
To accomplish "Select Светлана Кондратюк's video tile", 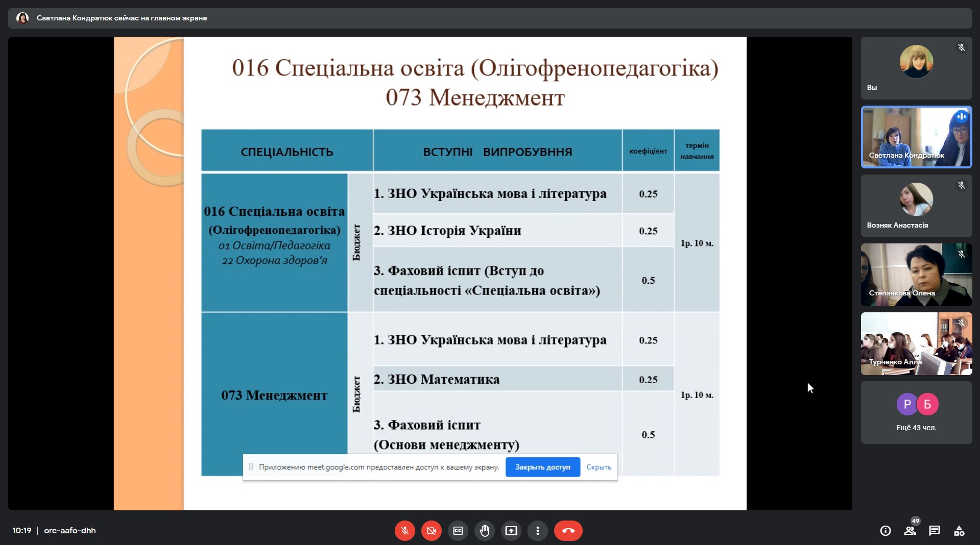I will coord(916,137).
